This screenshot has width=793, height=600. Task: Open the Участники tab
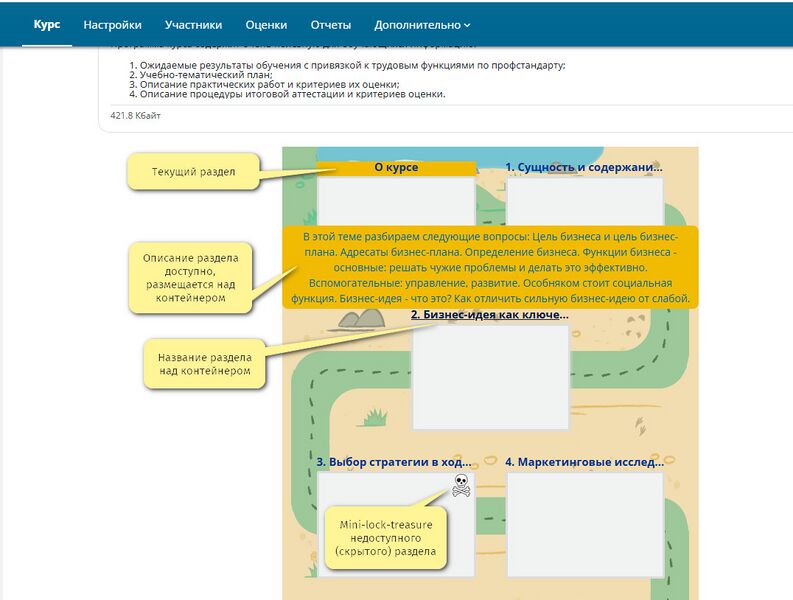(193, 25)
